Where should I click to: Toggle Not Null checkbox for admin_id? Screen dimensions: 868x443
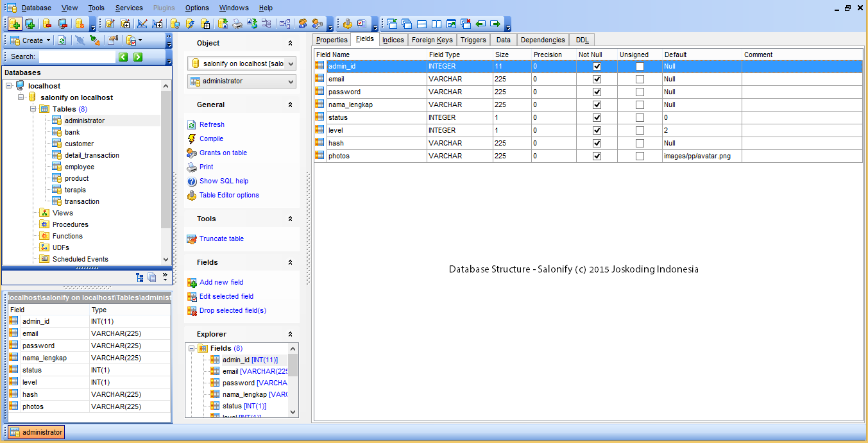597,66
